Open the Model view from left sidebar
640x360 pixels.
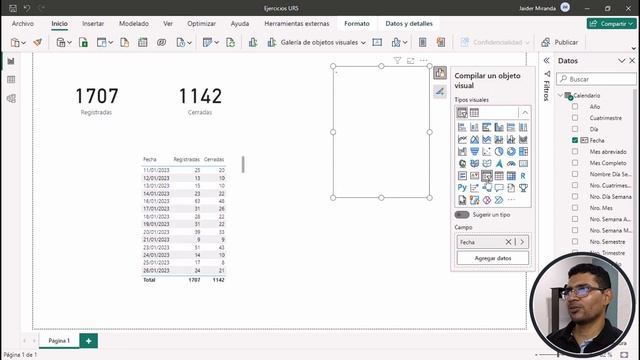[x=11, y=98]
